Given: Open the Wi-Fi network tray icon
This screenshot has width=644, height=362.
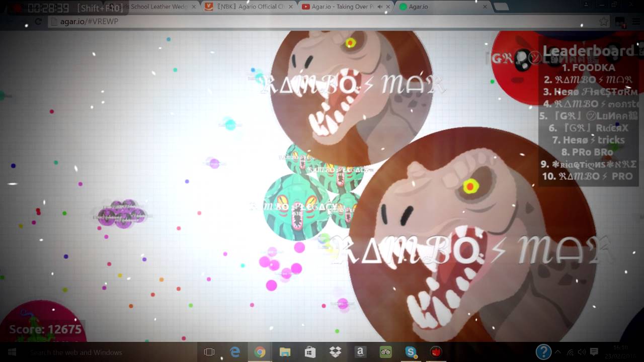Looking at the screenshot, I should point(571,352).
